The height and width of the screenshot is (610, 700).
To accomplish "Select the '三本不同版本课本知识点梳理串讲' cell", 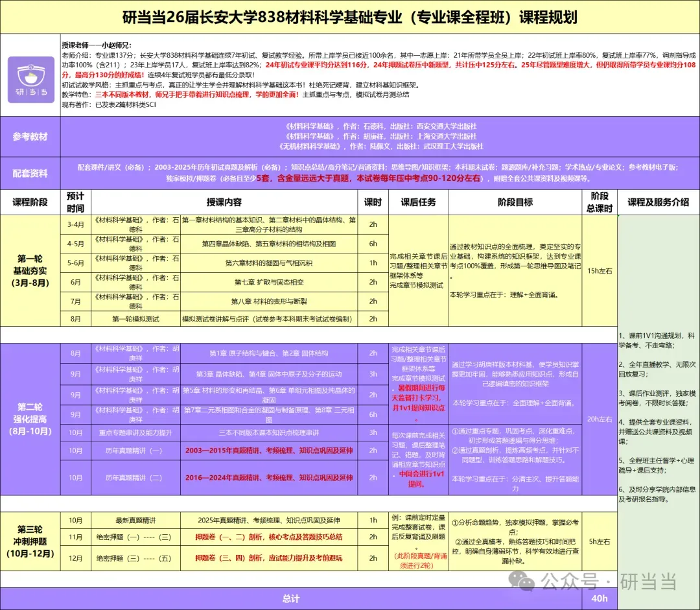I will 269,433.
